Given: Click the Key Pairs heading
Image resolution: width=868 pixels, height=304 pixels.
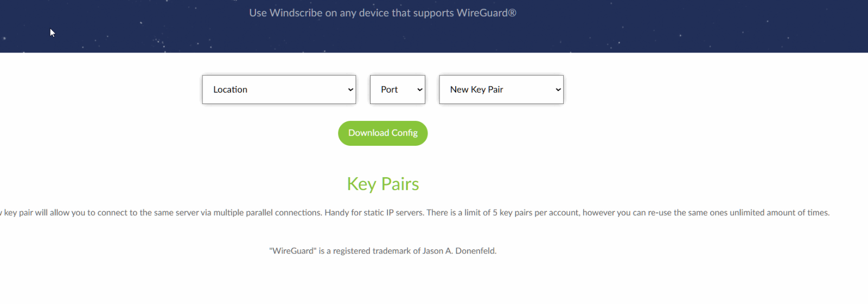Looking at the screenshot, I should [383, 184].
